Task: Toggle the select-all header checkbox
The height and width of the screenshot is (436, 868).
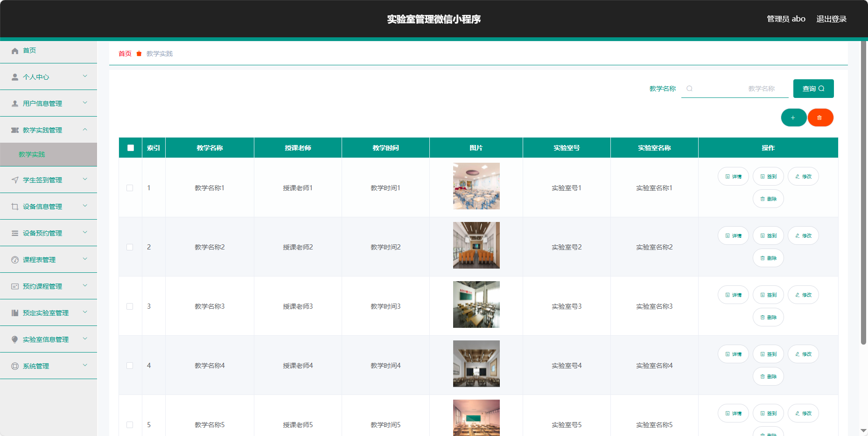Action: (131, 148)
